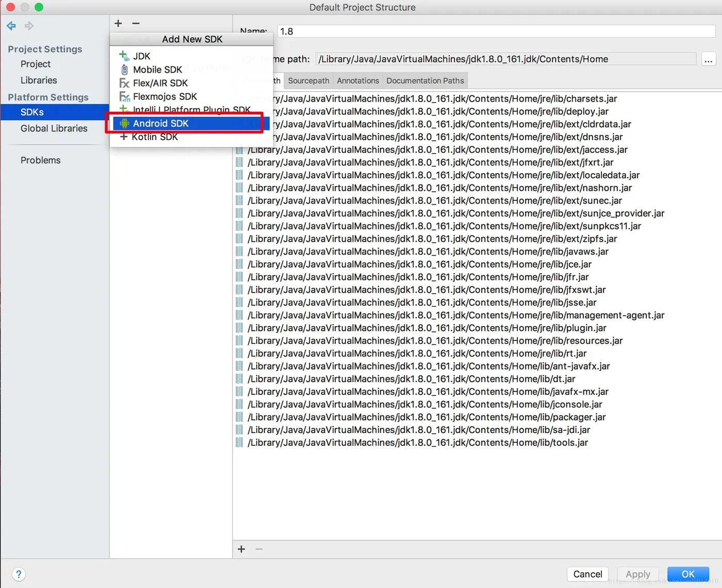Switch to the Documentation Paths tab
Image resolution: width=722 pixels, height=588 pixels.
[x=425, y=81]
